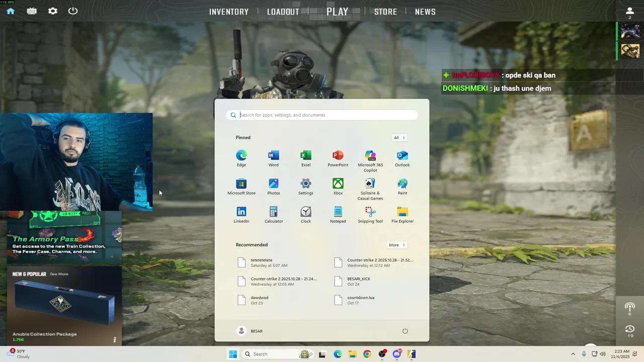Click the second friend avatar in sidebar

[x=630, y=51]
